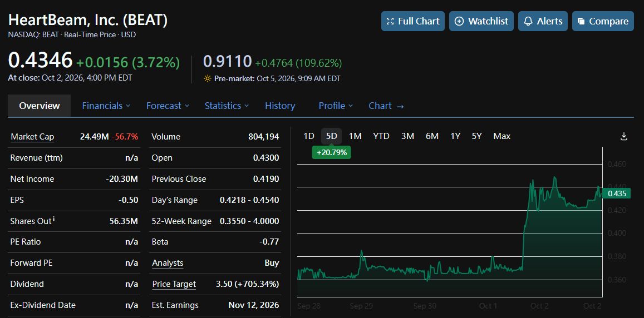Download chart data with download icon
This screenshot has width=644, height=318.
[x=623, y=136]
